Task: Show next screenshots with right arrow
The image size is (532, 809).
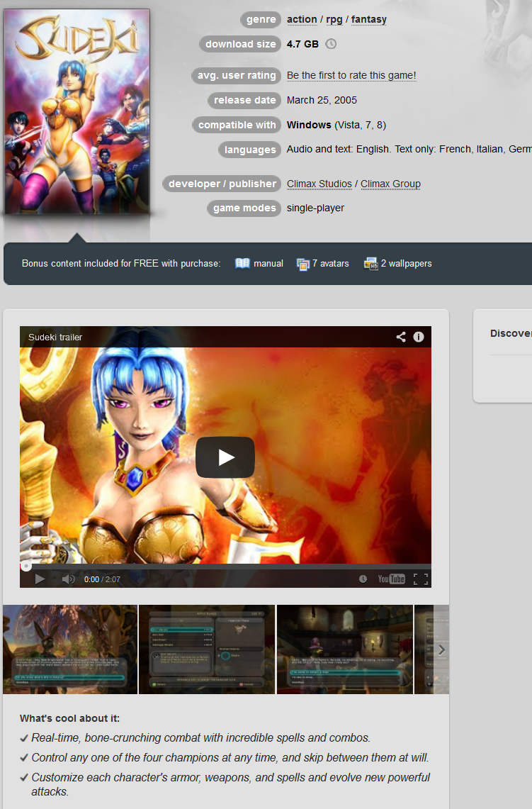Action: [x=441, y=649]
